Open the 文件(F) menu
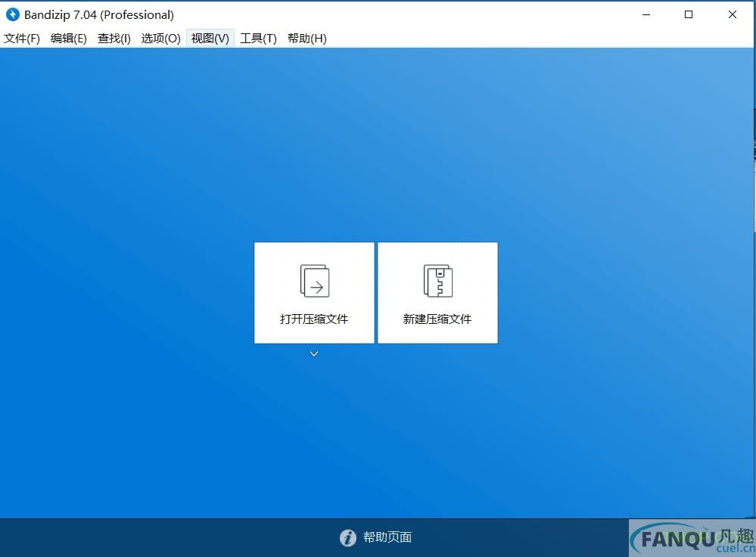Image resolution: width=756 pixels, height=557 pixels. [22, 39]
